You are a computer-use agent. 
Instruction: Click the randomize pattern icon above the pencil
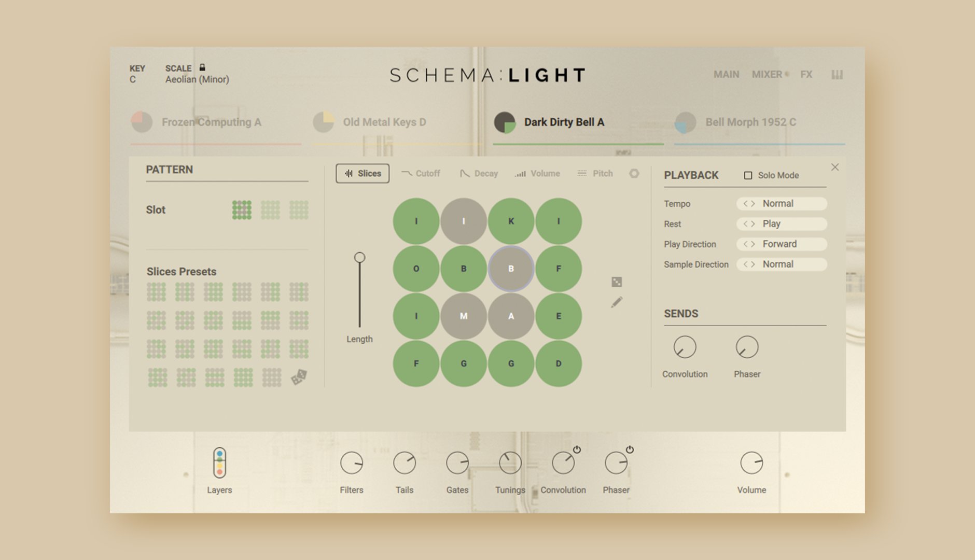click(616, 282)
